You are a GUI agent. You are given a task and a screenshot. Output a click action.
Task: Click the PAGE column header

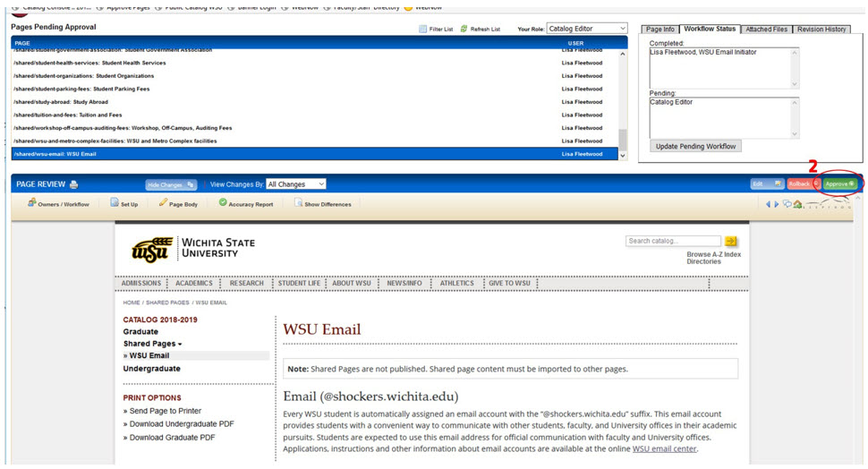[x=22, y=43]
